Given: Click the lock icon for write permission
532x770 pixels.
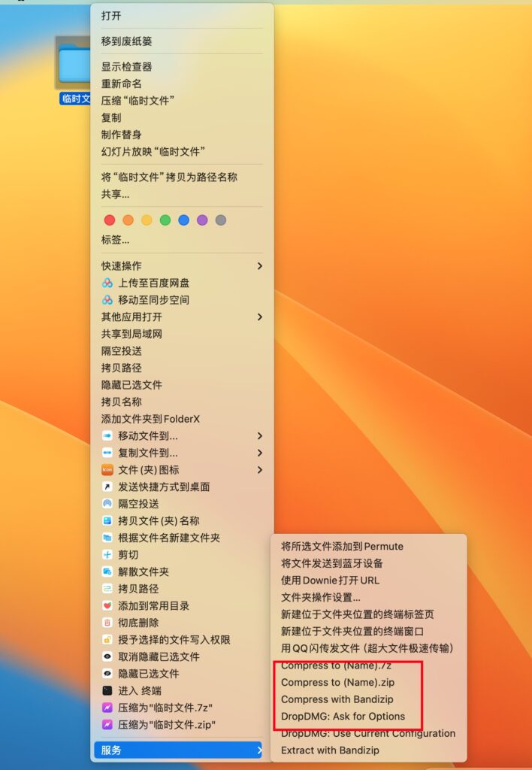Looking at the screenshot, I should pos(107,640).
